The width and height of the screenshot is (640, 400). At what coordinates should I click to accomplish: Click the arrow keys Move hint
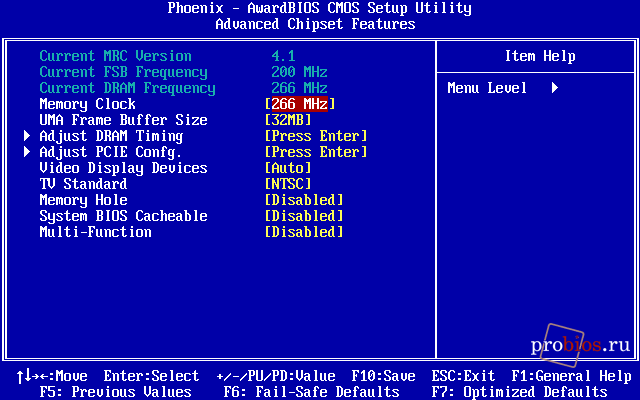(52, 376)
